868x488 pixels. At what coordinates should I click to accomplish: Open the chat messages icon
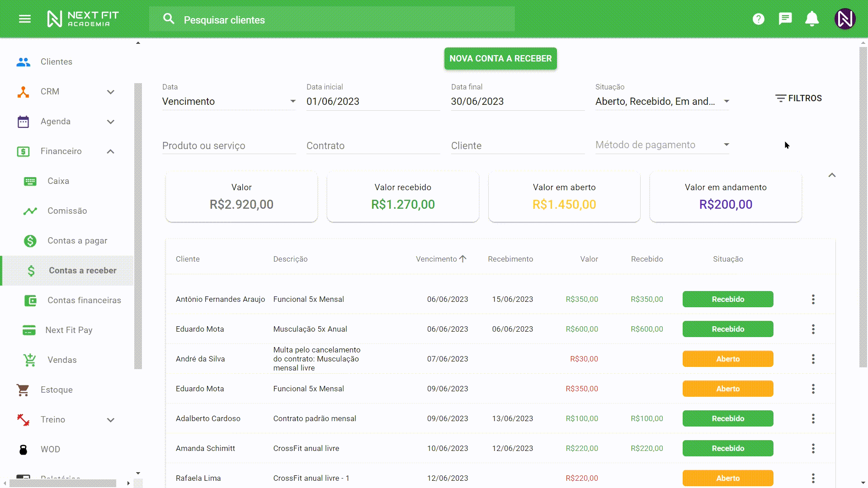click(x=785, y=19)
